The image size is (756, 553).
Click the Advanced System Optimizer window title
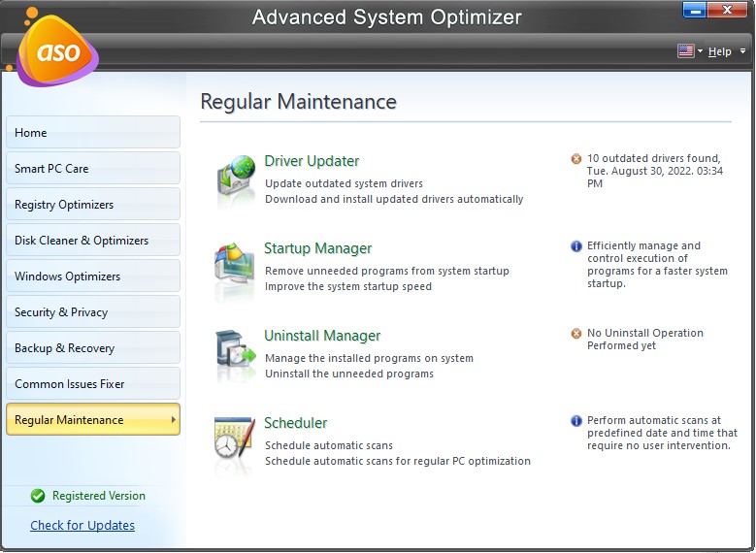(386, 17)
